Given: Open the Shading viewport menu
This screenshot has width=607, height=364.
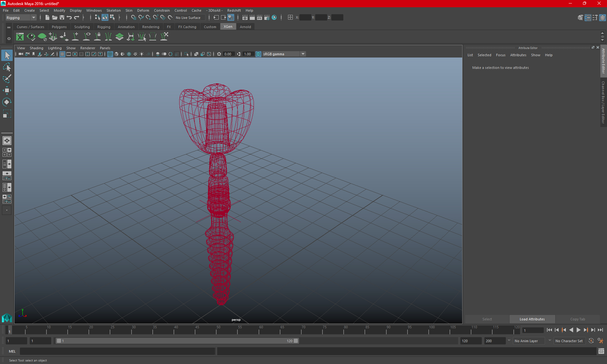Looking at the screenshot, I should (x=36, y=48).
